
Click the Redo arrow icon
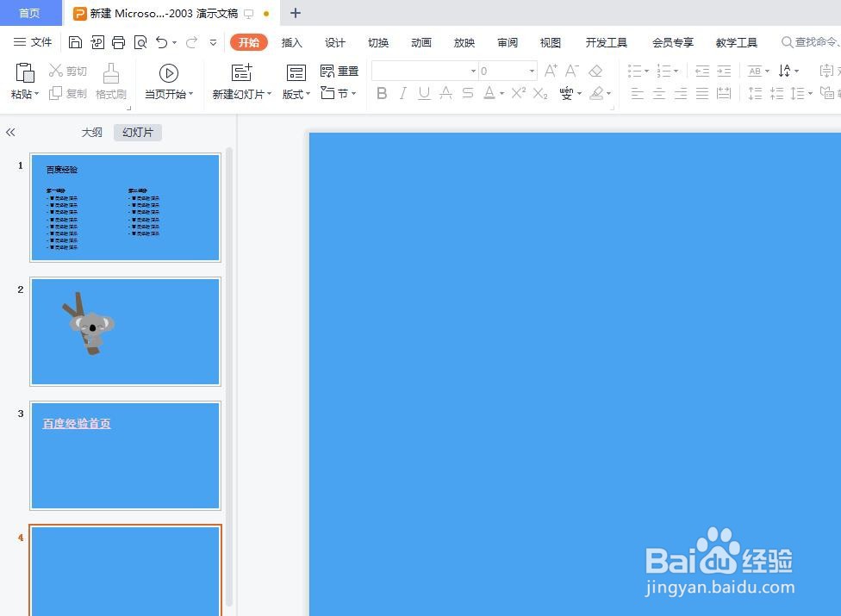click(x=191, y=42)
